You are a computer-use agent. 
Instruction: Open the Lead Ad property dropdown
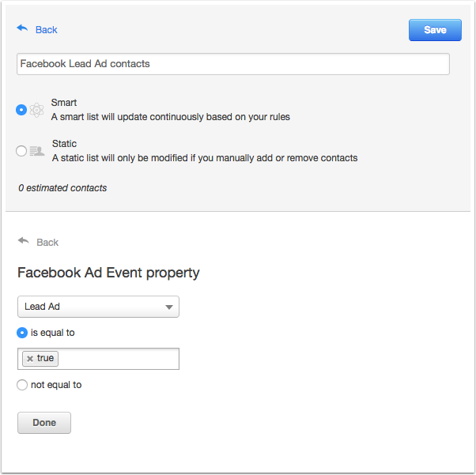(98, 307)
